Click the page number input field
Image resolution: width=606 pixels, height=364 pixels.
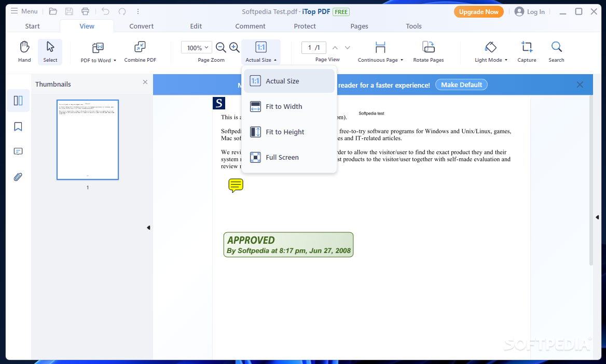313,48
